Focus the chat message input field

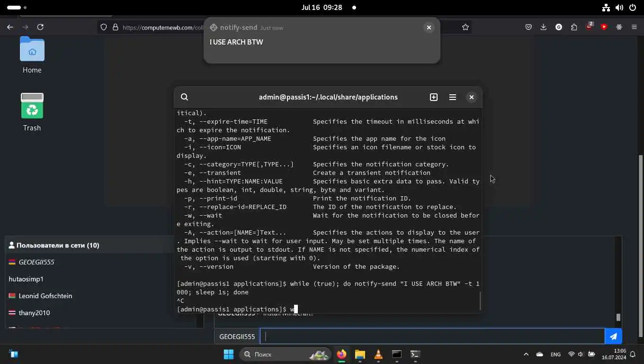pyautogui.click(x=432, y=336)
